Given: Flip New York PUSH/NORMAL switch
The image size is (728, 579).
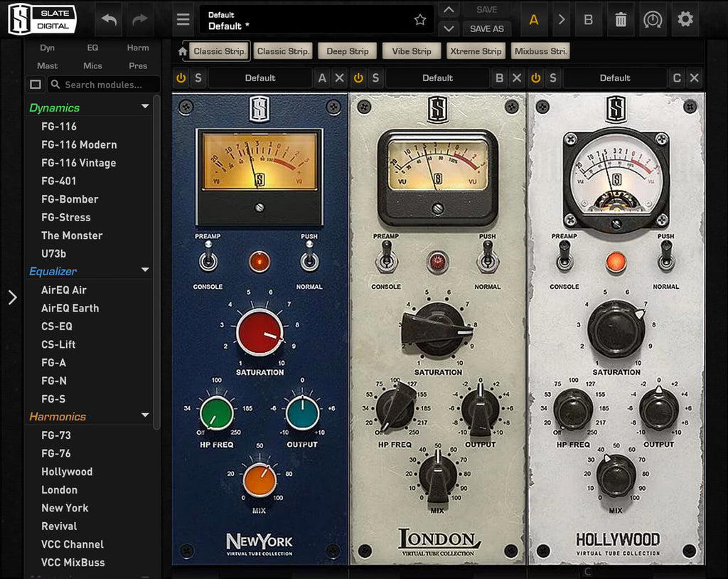Looking at the screenshot, I should tap(309, 258).
